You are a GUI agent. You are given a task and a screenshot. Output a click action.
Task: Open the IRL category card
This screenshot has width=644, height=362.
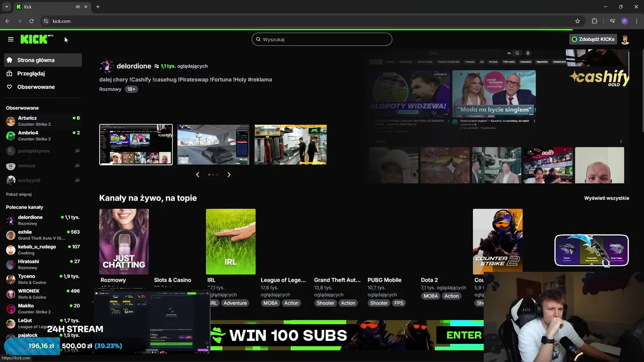230,242
